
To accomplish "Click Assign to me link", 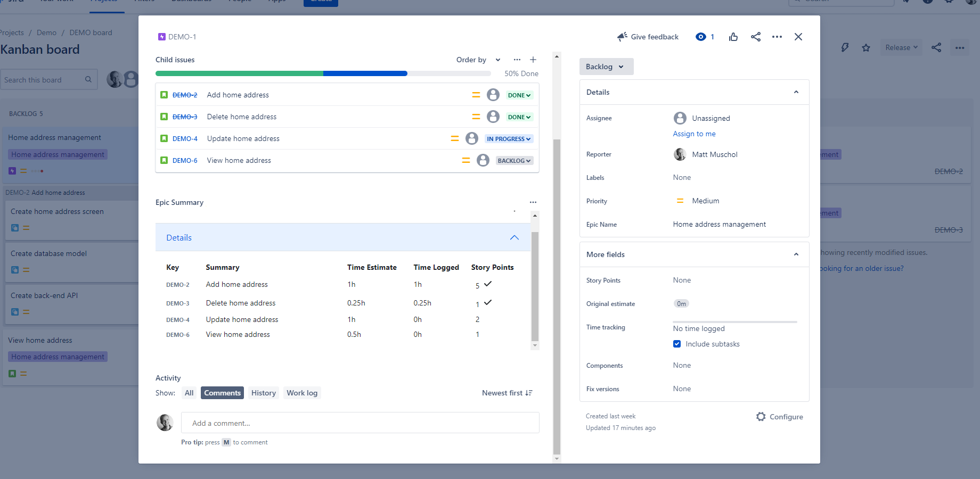I will (x=694, y=134).
